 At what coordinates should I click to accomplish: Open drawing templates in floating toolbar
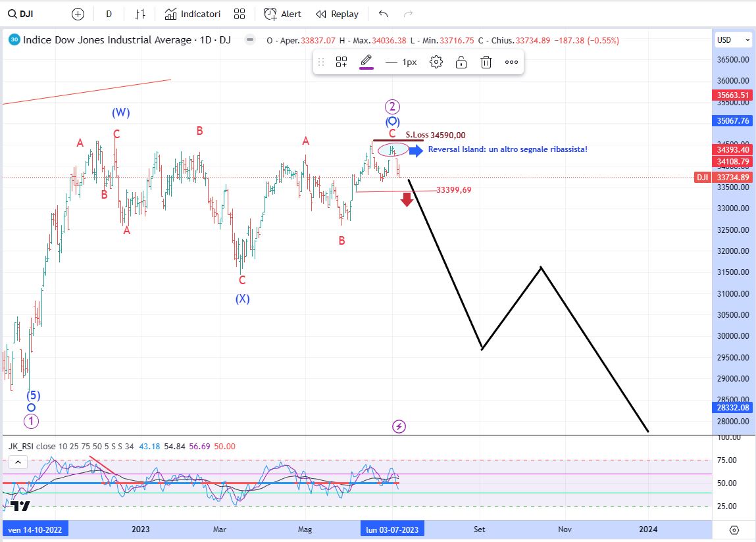coord(341,62)
